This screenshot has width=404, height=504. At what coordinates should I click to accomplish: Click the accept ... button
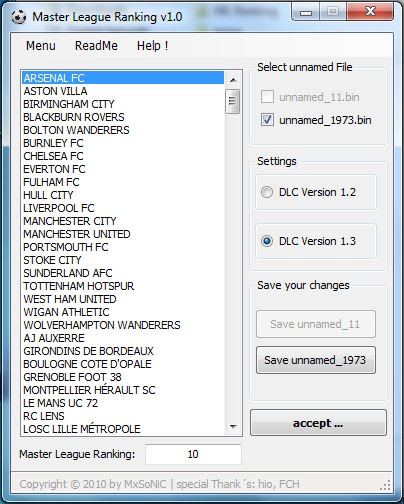318,423
